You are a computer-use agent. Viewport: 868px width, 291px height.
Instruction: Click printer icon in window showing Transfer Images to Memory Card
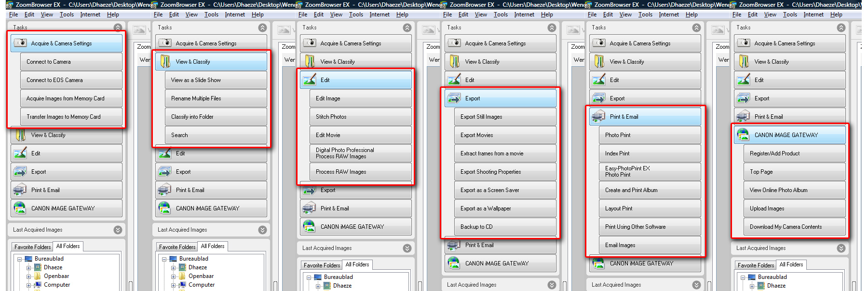(20, 190)
